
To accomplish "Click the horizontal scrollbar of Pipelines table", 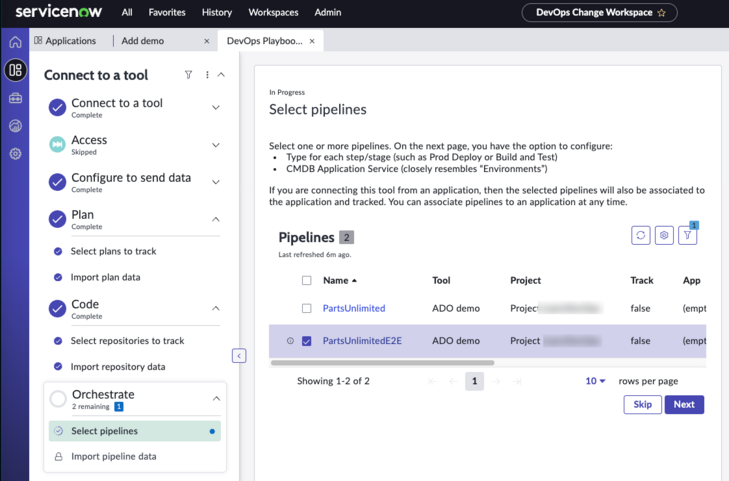I will point(382,363).
